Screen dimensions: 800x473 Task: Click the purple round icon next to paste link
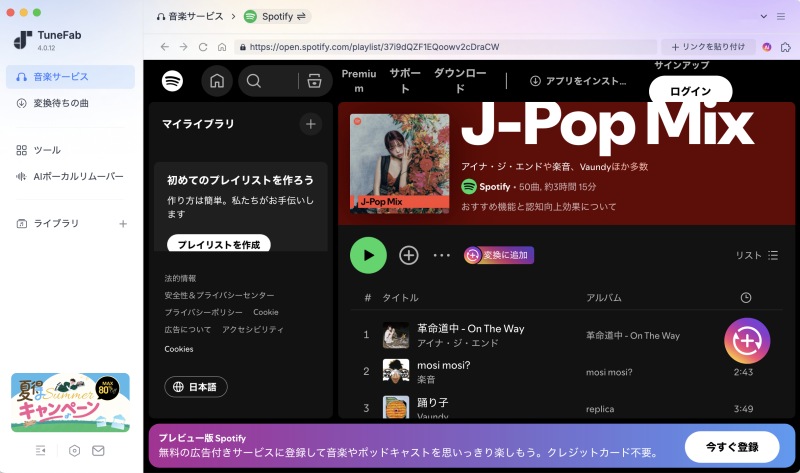[x=767, y=47]
